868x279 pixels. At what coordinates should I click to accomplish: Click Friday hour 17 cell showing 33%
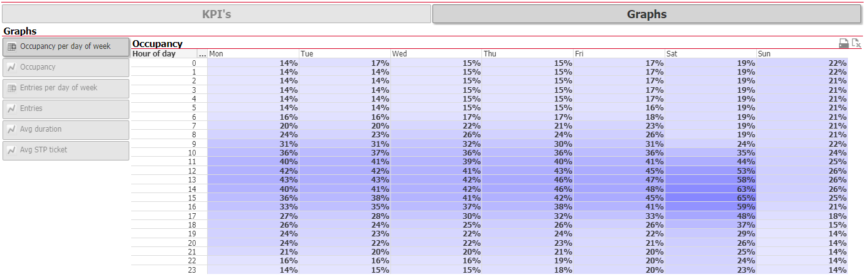point(619,216)
